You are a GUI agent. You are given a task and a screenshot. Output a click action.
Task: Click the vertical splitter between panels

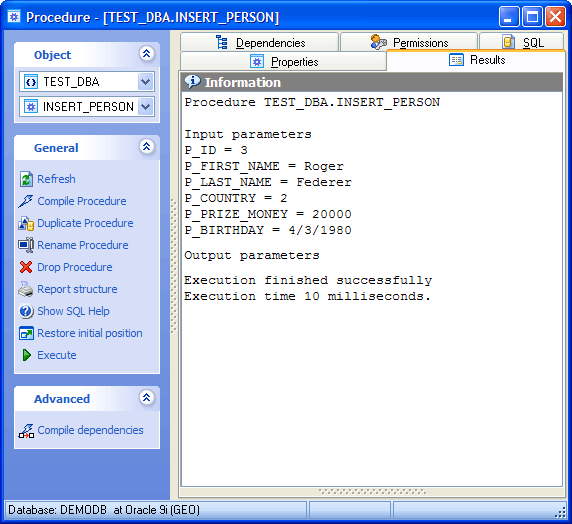click(x=174, y=265)
